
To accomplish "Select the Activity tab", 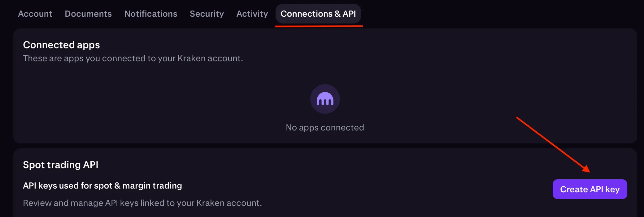I will click(x=252, y=14).
